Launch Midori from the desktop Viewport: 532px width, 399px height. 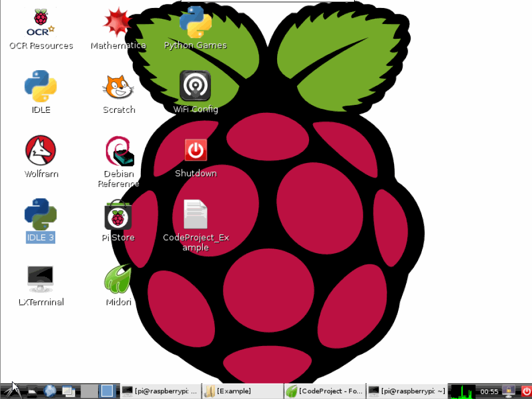pyautogui.click(x=118, y=280)
